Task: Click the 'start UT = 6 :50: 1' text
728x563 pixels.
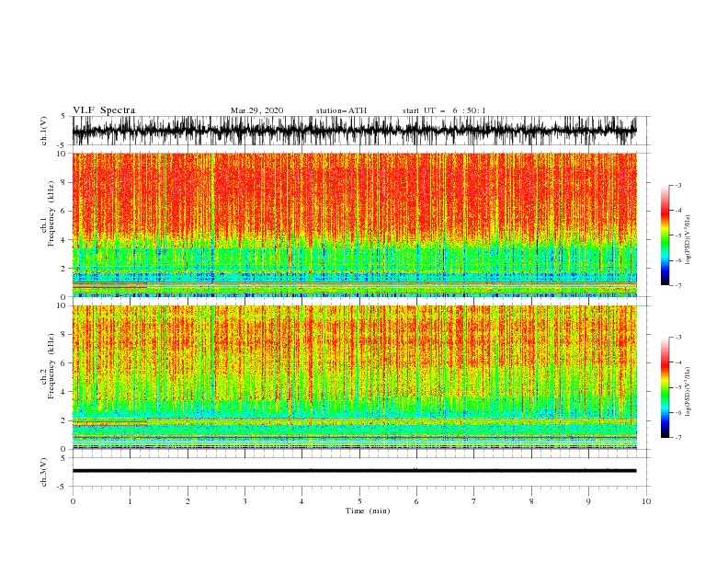Action: point(444,110)
